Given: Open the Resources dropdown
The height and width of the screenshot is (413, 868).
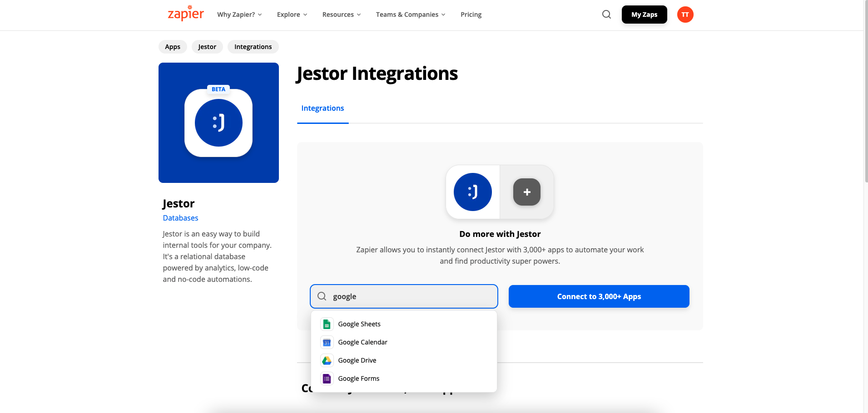Looking at the screenshot, I should [342, 15].
